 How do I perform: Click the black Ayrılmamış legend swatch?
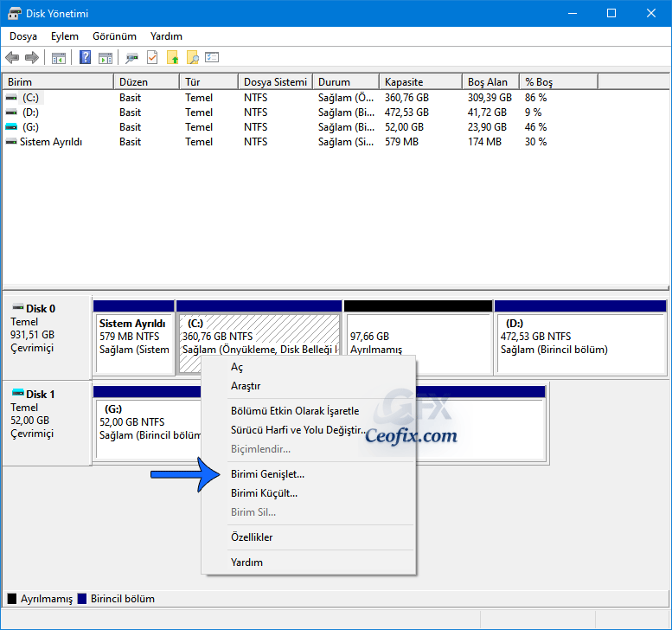[12, 599]
